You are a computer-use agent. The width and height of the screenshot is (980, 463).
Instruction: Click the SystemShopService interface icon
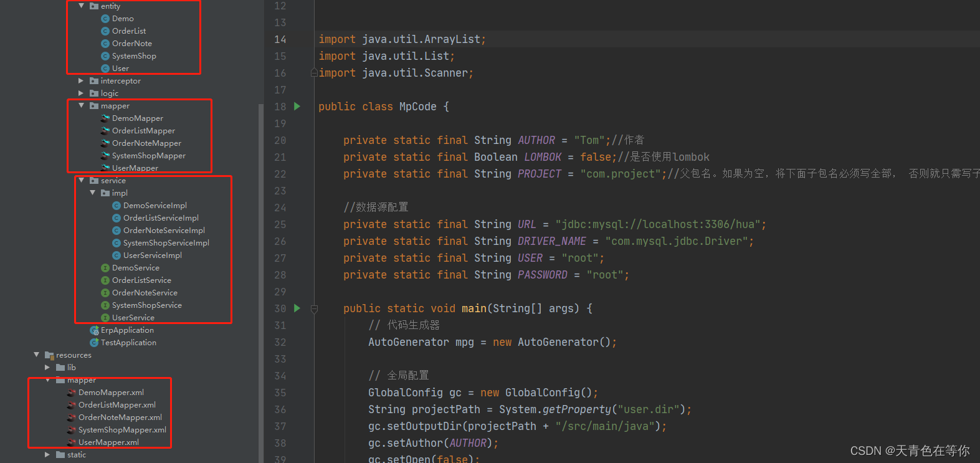[x=105, y=305]
